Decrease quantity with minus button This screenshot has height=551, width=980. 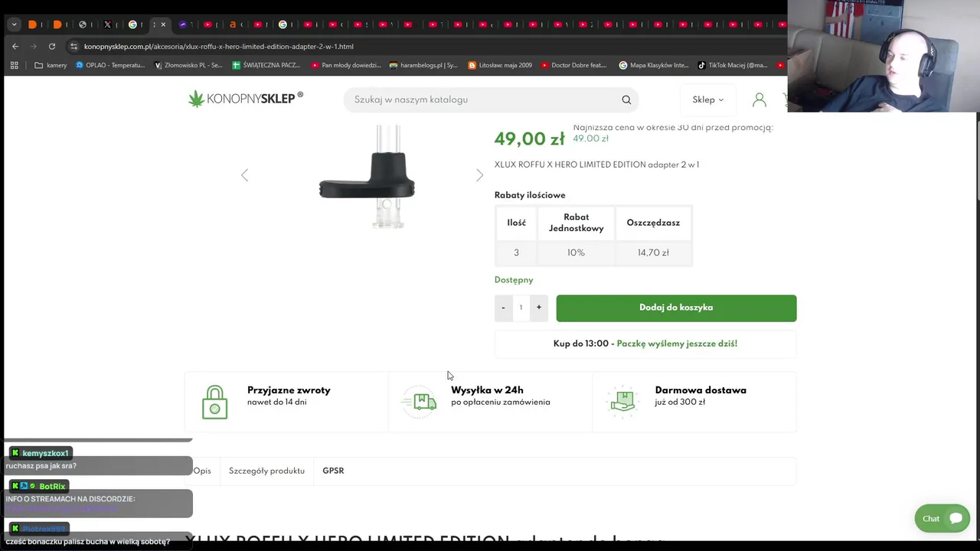(503, 308)
